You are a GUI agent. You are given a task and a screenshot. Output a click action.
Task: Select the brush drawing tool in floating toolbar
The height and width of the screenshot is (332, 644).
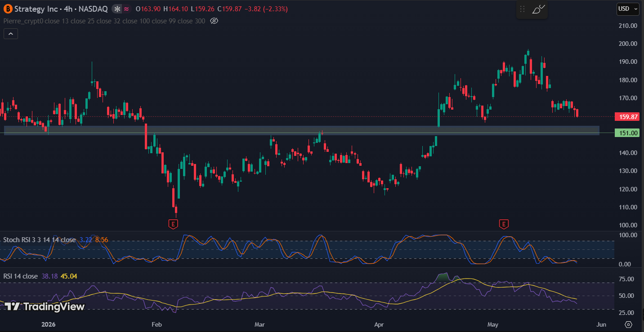(538, 9)
